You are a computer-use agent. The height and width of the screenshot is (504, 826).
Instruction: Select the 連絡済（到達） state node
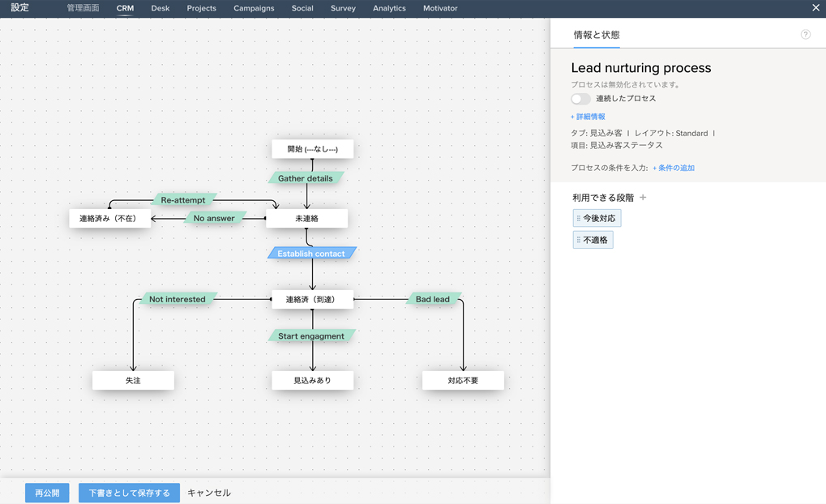click(312, 300)
